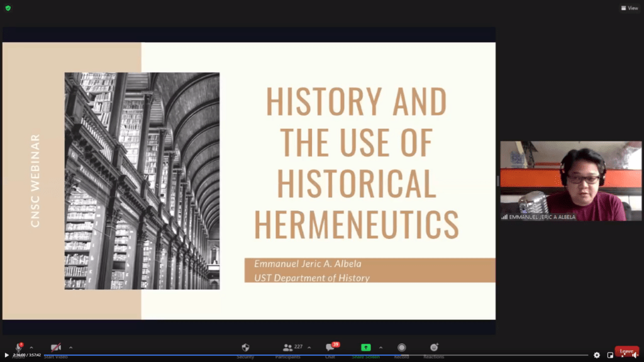Click the Record circle icon
Viewport: 644px width, 362px height.
402,347
